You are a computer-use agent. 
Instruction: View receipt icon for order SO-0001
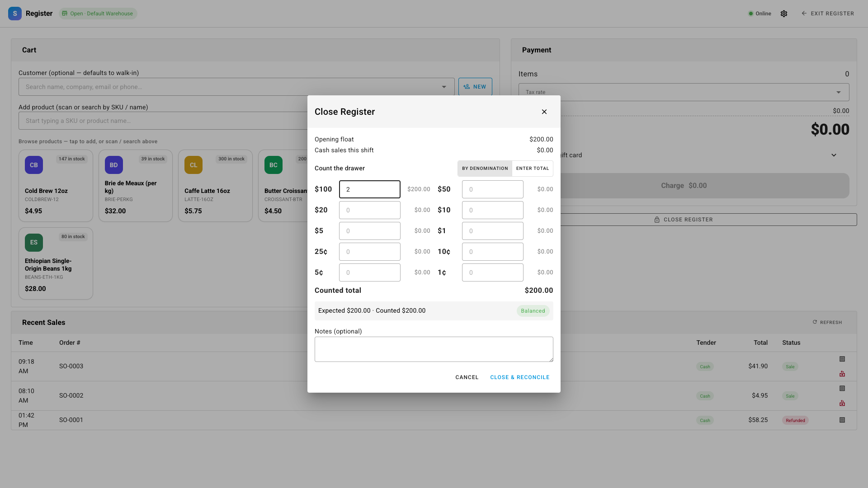click(842, 420)
